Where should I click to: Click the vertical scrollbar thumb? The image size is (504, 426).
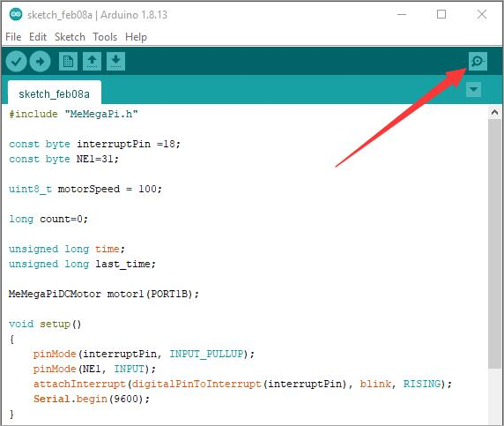coord(494,244)
